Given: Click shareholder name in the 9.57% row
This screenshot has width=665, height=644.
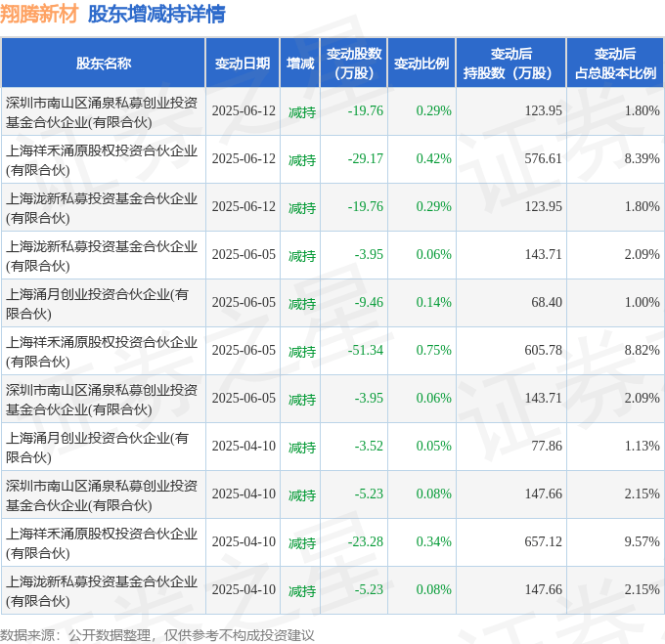Looking at the screenshot, I should click(102, 543).
